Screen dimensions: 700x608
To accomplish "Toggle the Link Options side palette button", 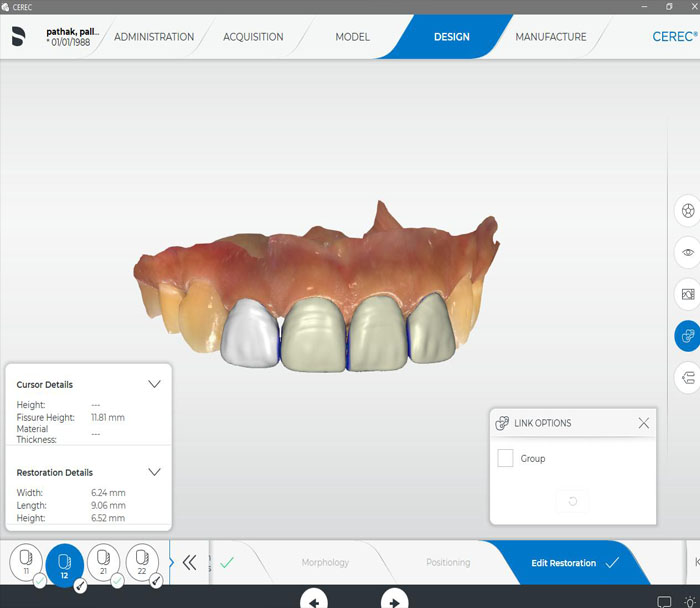I will pos(688,336).
